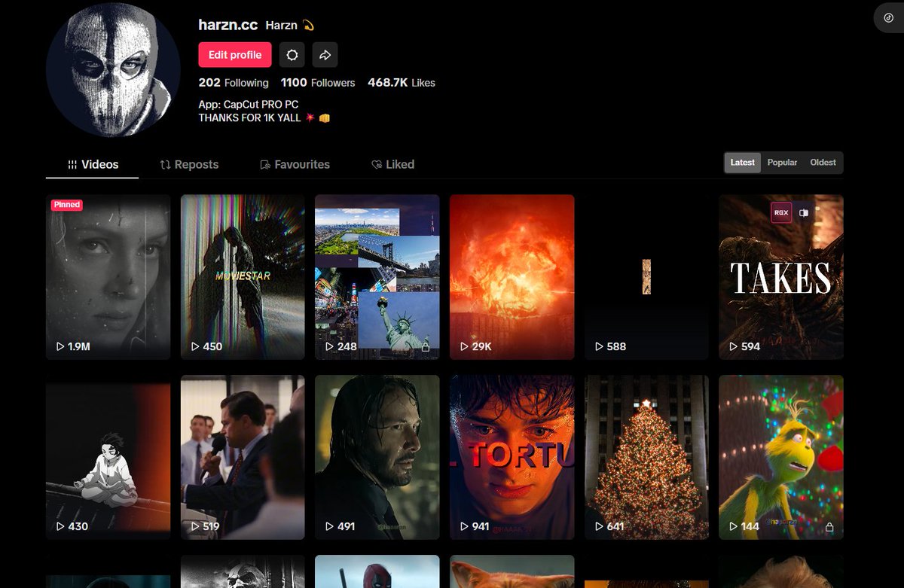Open the 202 Following list
This screenshot has height=588, width=904.
click(x=234, y=83)
